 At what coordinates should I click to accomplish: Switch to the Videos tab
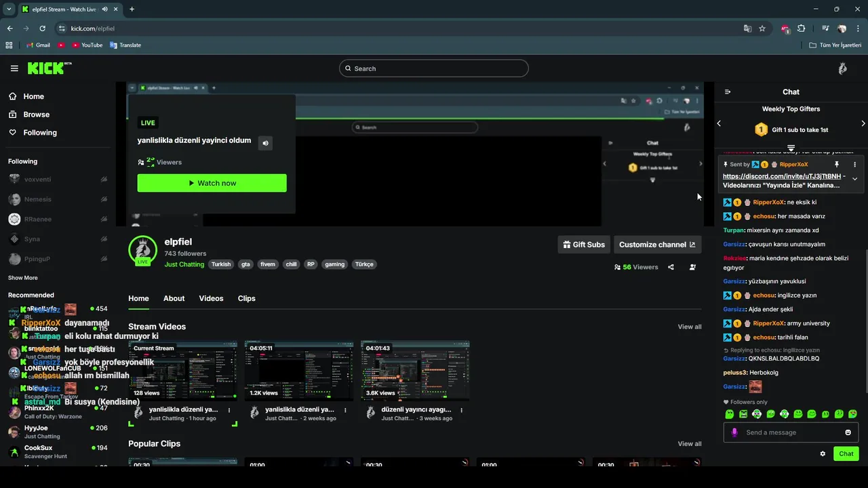click(211, 298)
